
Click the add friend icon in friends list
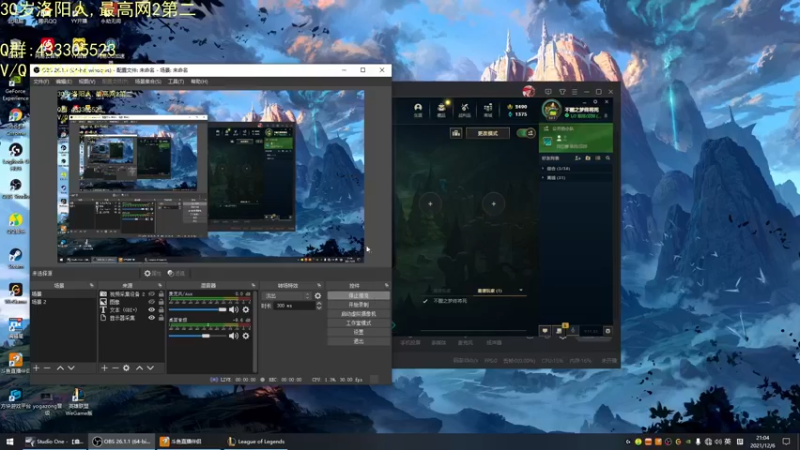click(x=578, y=158)
